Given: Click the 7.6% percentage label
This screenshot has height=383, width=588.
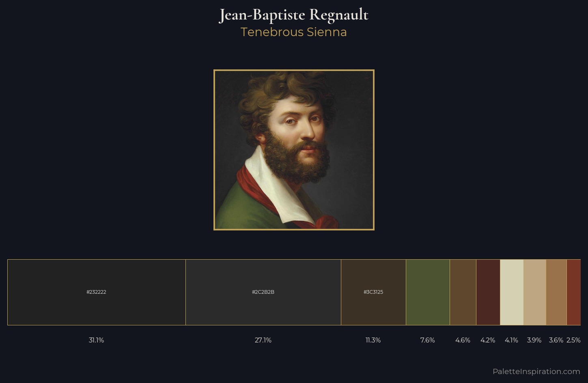Looking at the screenshot, I should tap(428, 340).
